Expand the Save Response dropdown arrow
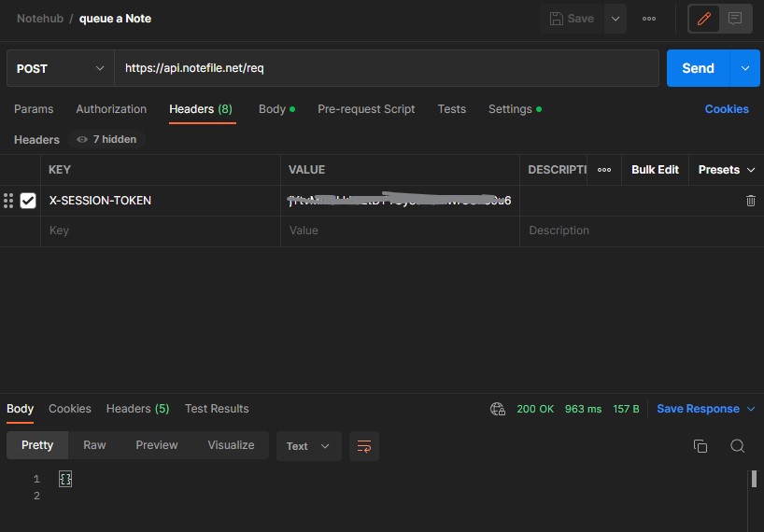 (751, 409)
